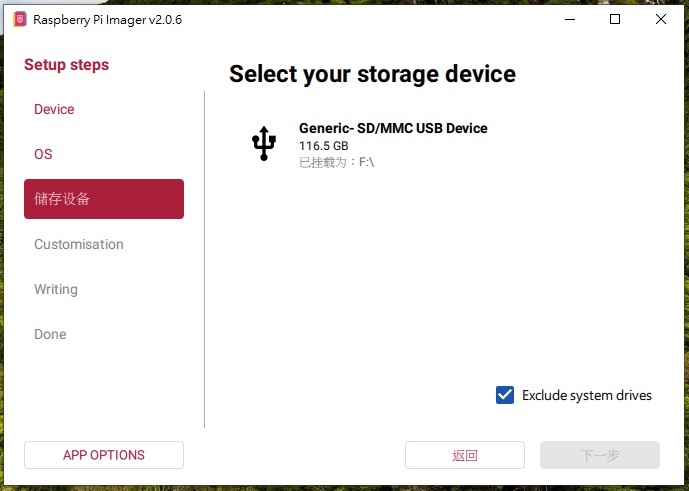This screenshot has width=689, height=491.
Task: Click the 116.5 GB size text
Action: pyautogui.click(x=324, y=146)
